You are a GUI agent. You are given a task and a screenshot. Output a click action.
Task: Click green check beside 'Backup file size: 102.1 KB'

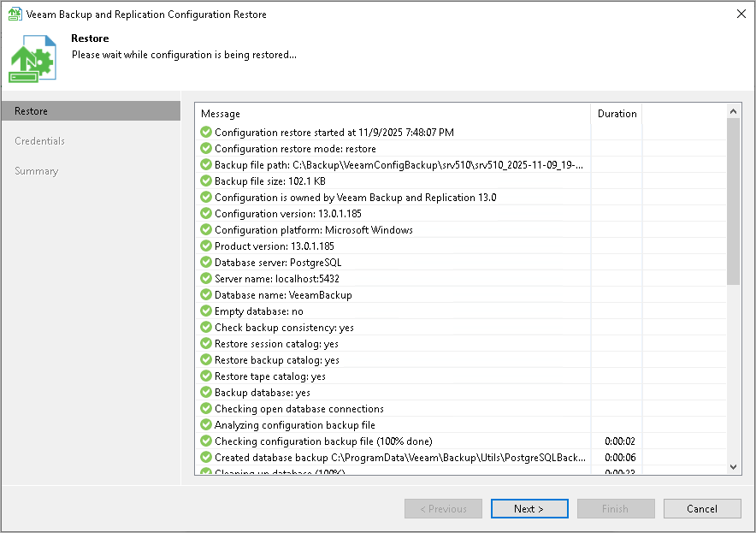(204, 181)
